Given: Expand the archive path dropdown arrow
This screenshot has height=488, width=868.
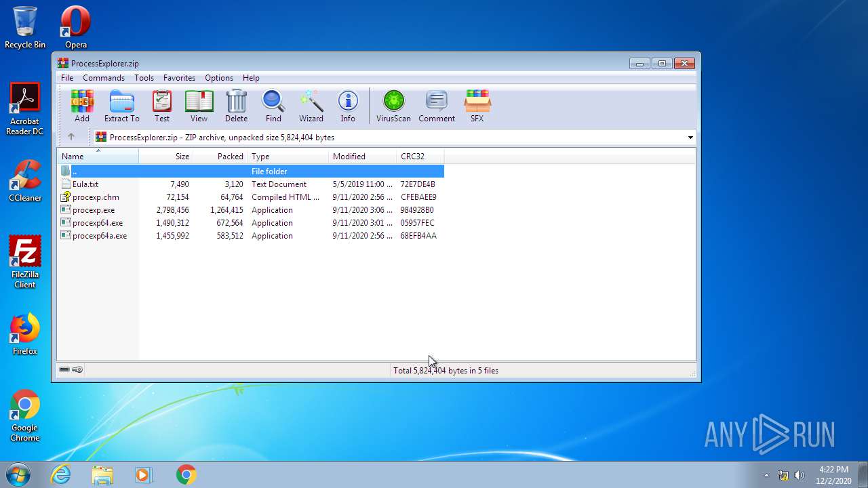Looking at the screenshot, I should point(690,138).
